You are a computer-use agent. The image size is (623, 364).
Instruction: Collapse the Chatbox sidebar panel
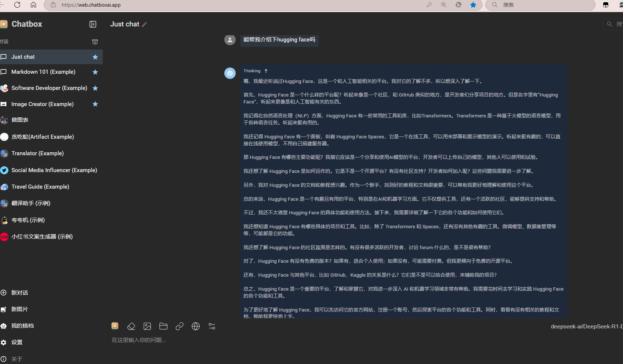(x=93, y=24)
